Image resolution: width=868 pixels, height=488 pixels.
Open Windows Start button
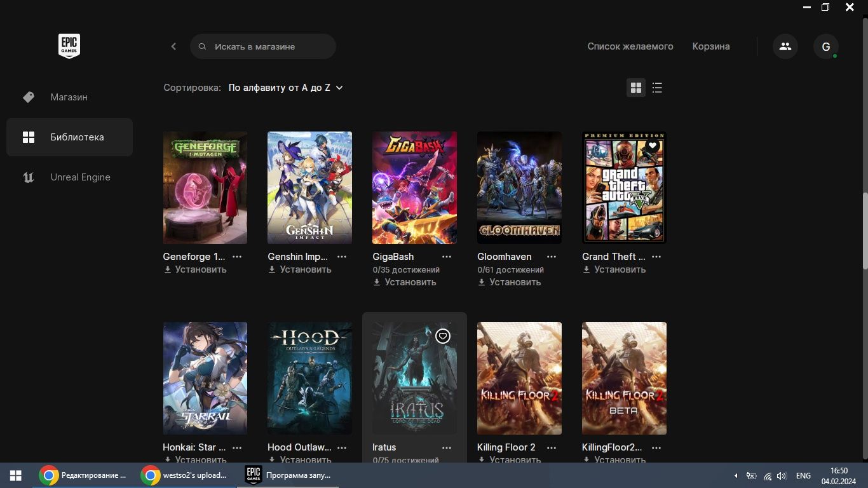(x=15, y=475)
